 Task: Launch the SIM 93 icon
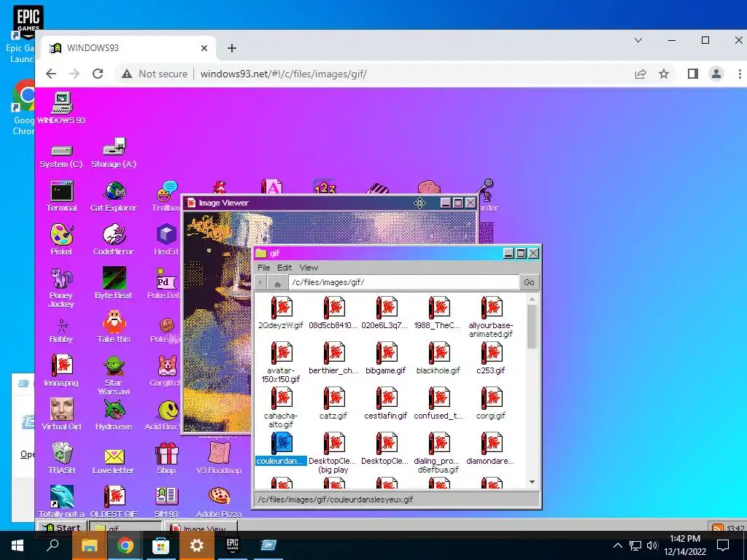(166, 497)
